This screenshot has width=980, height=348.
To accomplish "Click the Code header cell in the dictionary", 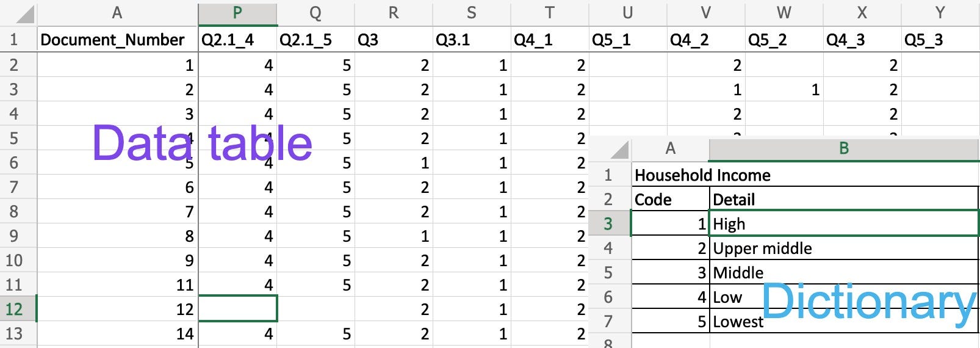I will tap(670, 200).
